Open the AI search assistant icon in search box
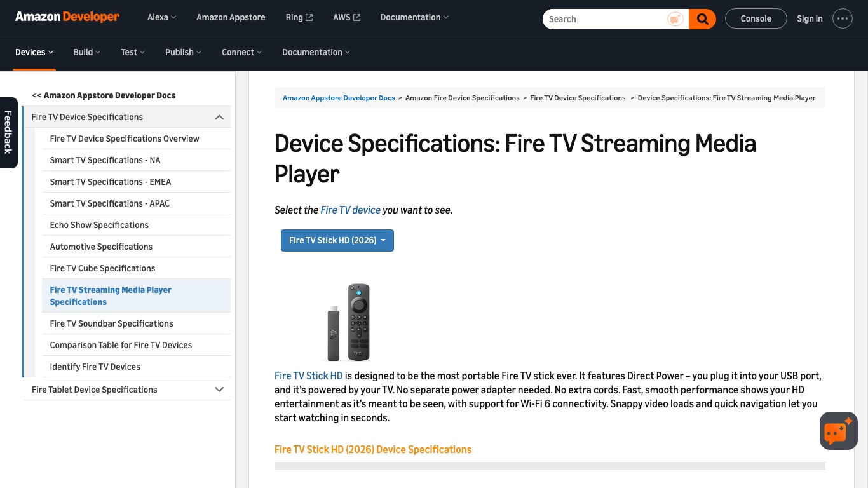 [675, 19]
